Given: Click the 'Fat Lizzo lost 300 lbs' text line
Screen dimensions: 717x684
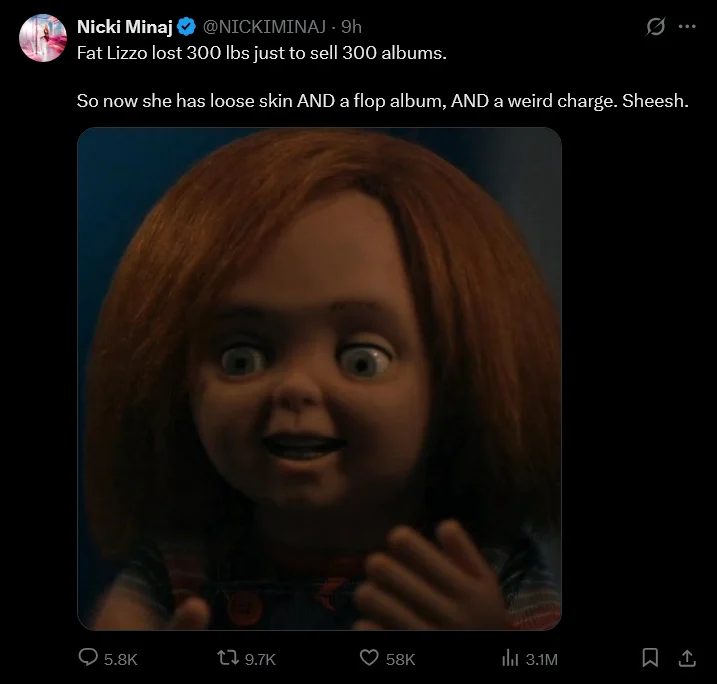Looking at the screenshot, I should pos(261,52).
